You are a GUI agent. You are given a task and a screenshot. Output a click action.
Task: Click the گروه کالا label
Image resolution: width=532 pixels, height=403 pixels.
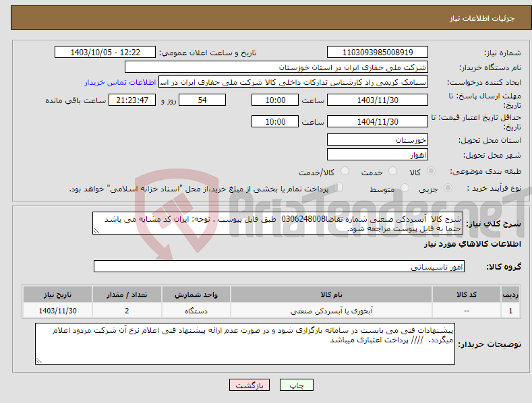(504, 267)
